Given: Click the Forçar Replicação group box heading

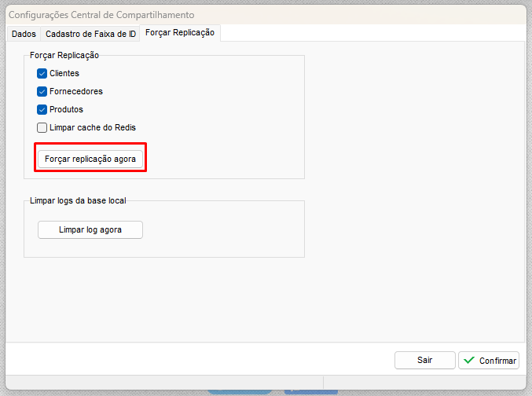Looking at the screenshot, I should (x=64, y=55).
